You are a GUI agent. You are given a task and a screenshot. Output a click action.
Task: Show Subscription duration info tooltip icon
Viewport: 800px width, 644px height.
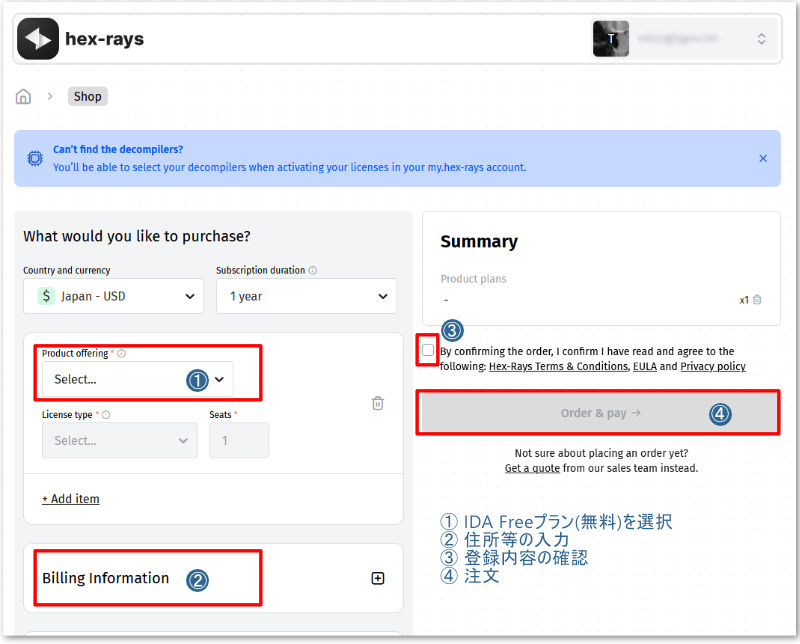pos(313,270)
